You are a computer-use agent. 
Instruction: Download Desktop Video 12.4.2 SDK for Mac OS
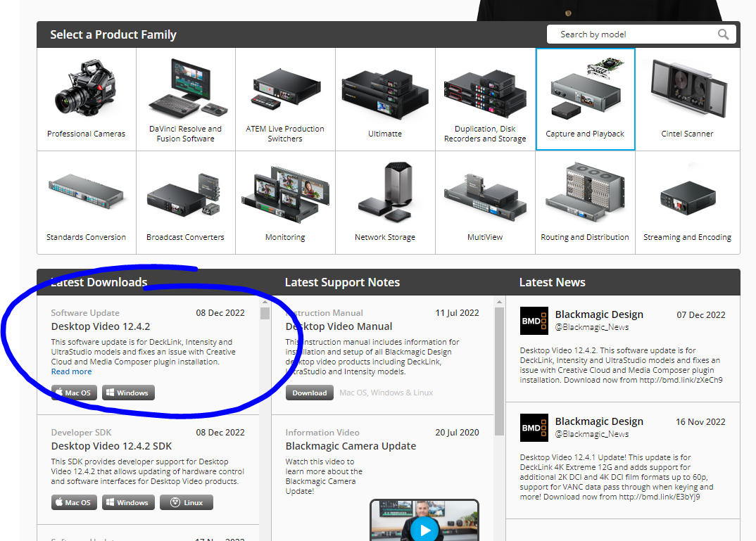click(74, 502)
